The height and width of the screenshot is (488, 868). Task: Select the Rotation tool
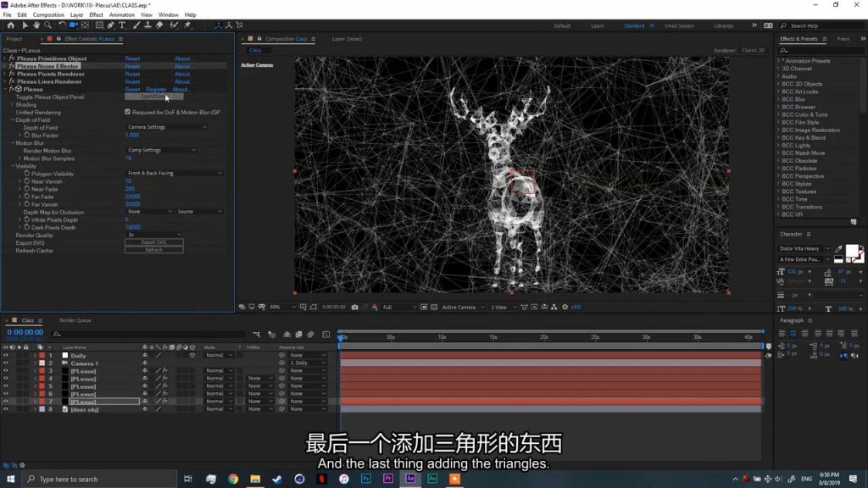pyautogui.click(x=62, y=25)
